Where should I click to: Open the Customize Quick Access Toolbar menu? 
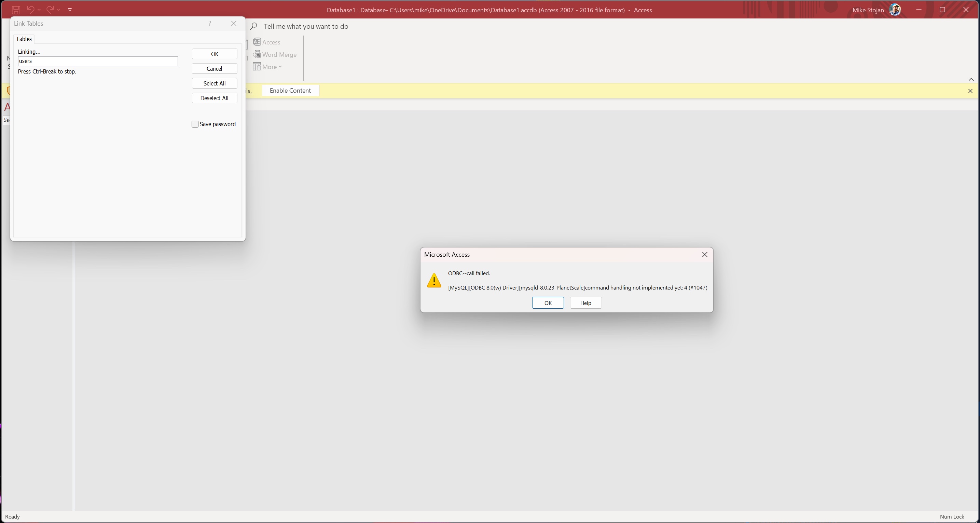tap(70, 10)
